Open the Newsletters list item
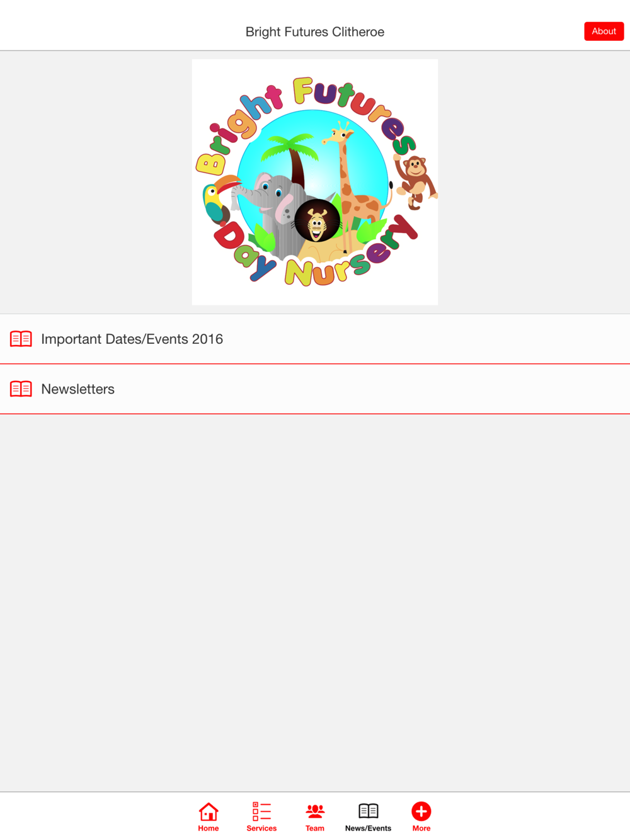This screenshot has width=630, height=840. 315,389
